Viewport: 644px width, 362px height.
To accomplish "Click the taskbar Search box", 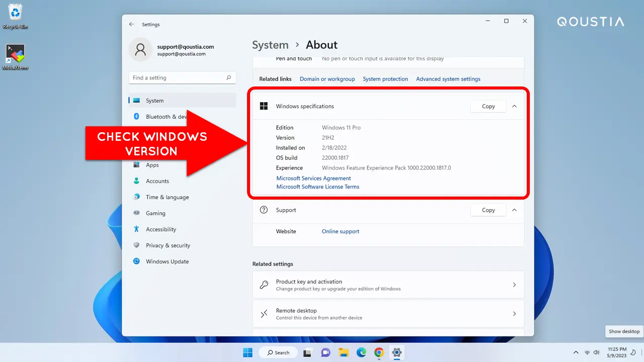I will (278, 352).
